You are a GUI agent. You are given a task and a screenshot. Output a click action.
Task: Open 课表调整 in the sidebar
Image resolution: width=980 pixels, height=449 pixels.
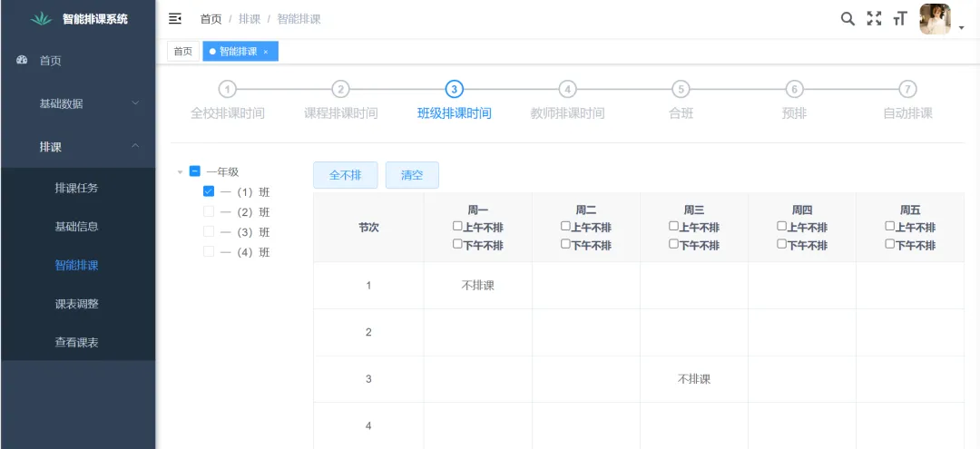[x=77, y=304]
